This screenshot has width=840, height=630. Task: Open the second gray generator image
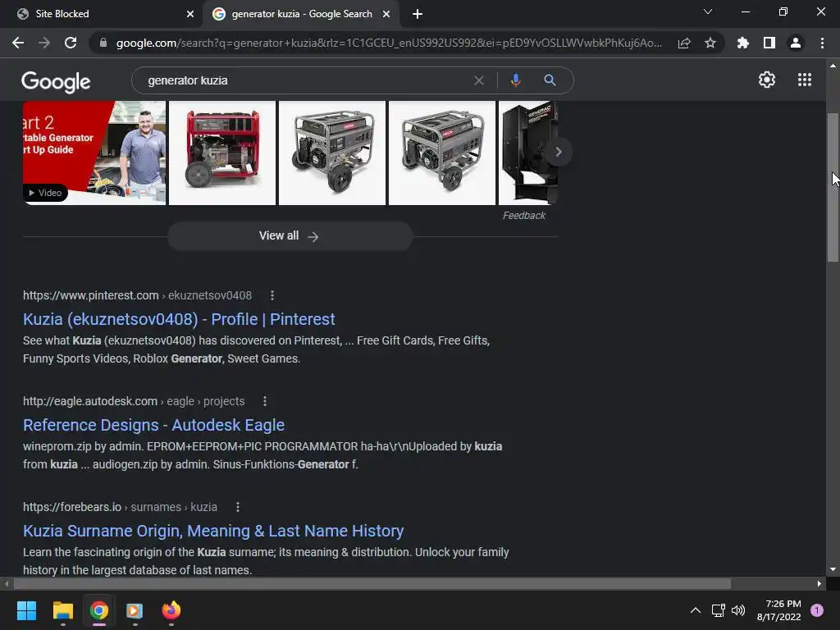tap(442, 153)
